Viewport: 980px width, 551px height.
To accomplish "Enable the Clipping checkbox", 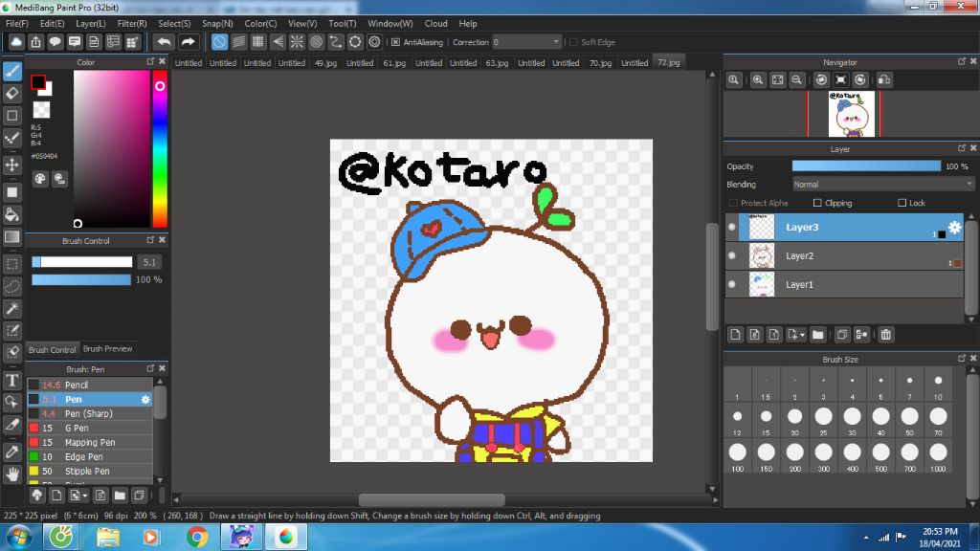I will coord(817,203).
